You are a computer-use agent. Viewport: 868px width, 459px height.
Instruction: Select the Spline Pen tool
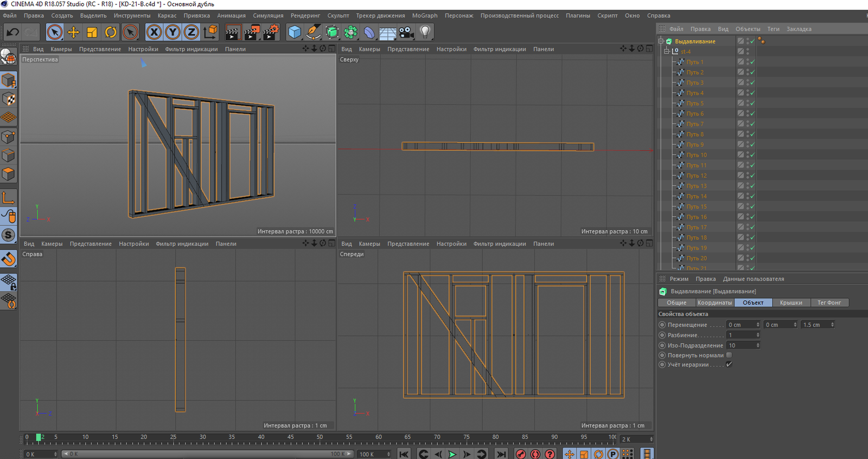[x=313, y=33]
